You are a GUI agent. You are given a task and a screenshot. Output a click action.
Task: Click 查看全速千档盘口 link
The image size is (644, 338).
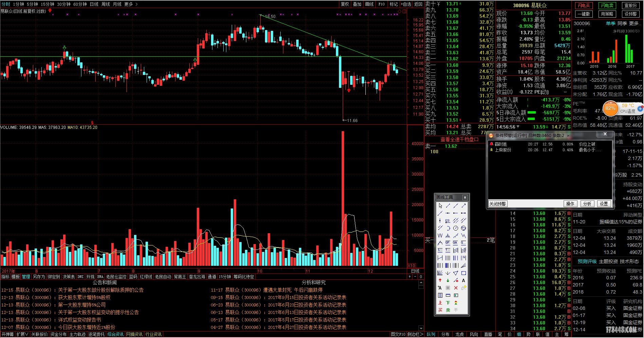[459, 139]
